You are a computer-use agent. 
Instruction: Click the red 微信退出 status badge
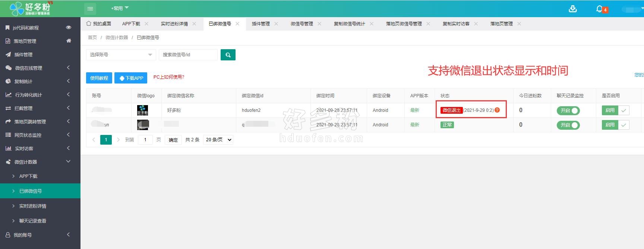tap(451, 110)
